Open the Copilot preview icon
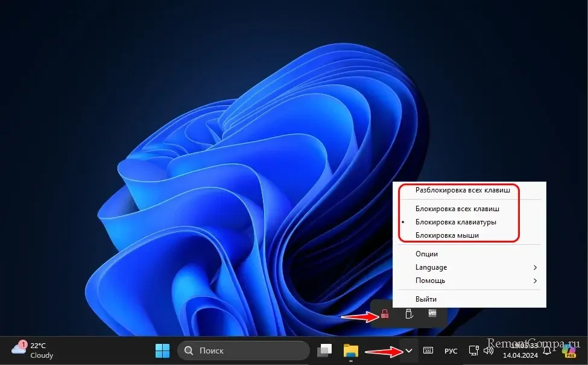The height and width of the screenshot is (365, 588). click(x=569, y=351)
